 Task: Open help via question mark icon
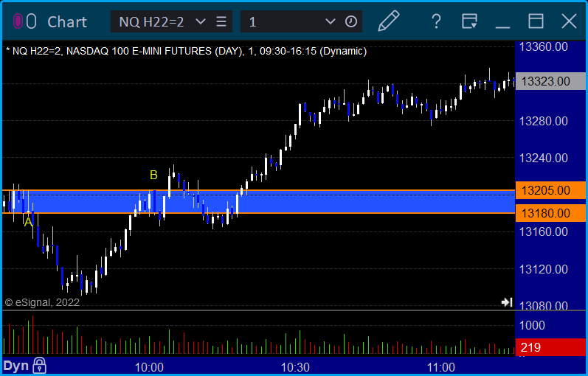(436, 21)
